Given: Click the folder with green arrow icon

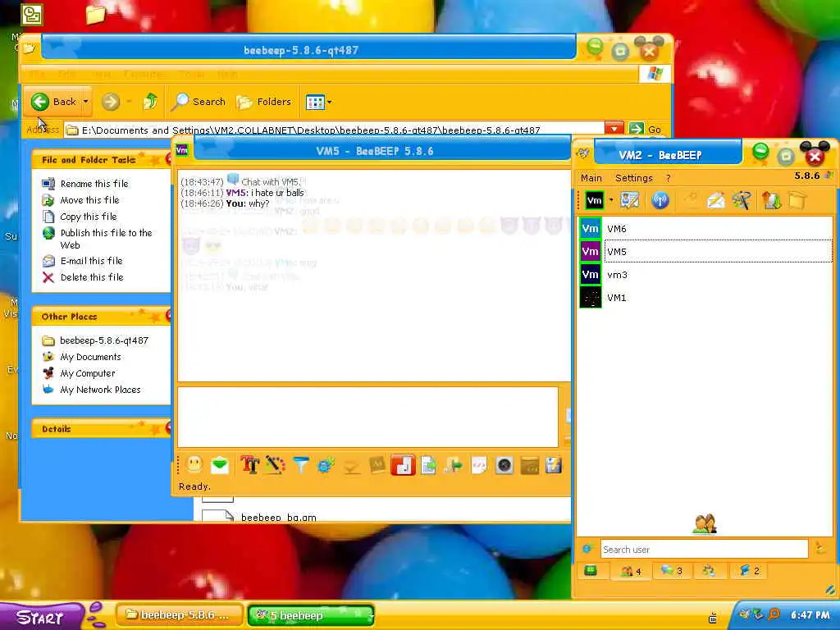Looking at the screenshot, I should pos(453,465).
